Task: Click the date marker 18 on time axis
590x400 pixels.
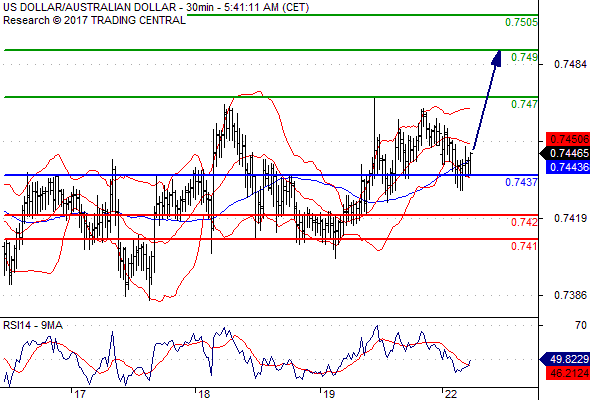Action: (204, 394)
